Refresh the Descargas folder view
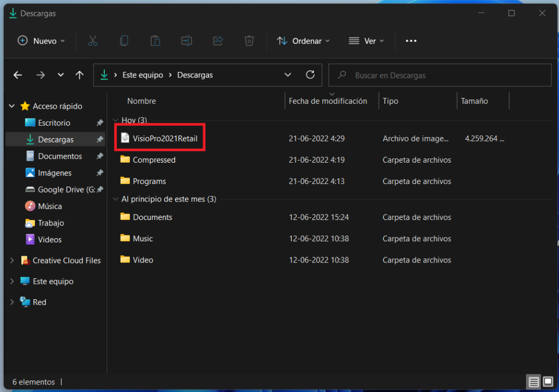 point(310,75)
